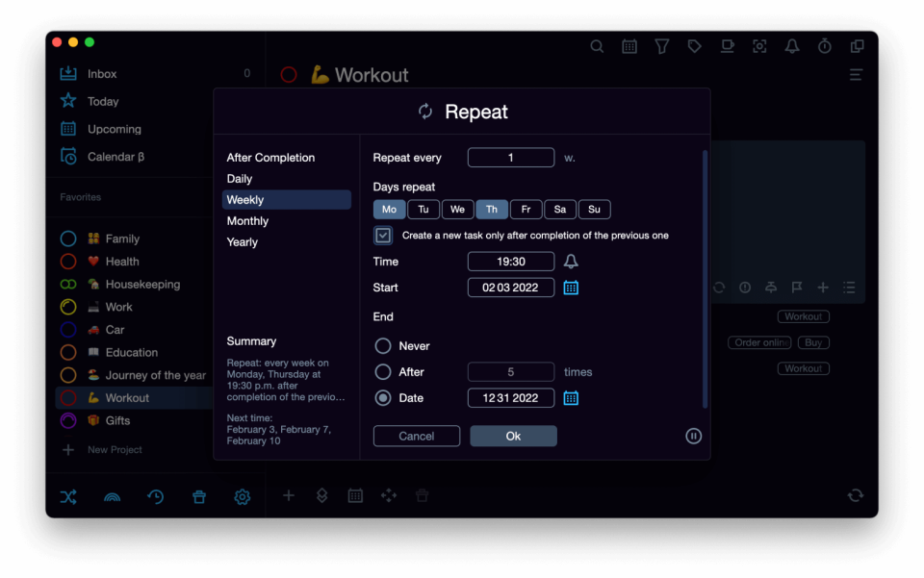Select the shuffle icon in the bottom toolbar
This screenshot has width=924, height=578.
click(x=68, y=496)
